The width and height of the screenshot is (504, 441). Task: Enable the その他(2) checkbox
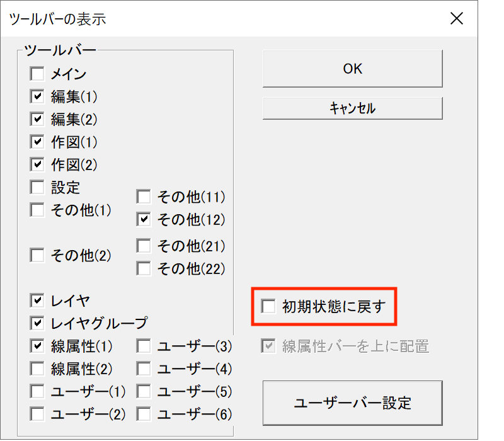coord(37,255)
